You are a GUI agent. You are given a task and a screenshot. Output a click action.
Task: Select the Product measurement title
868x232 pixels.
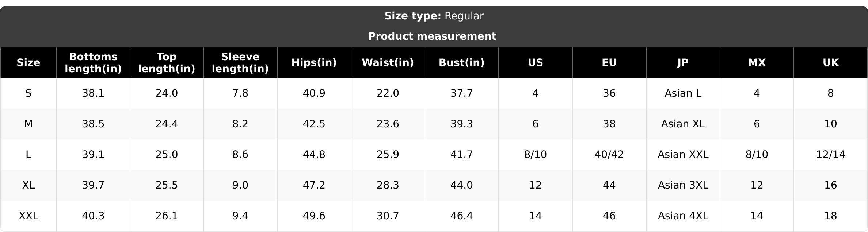pyautogui.click(x=432, y=36)
